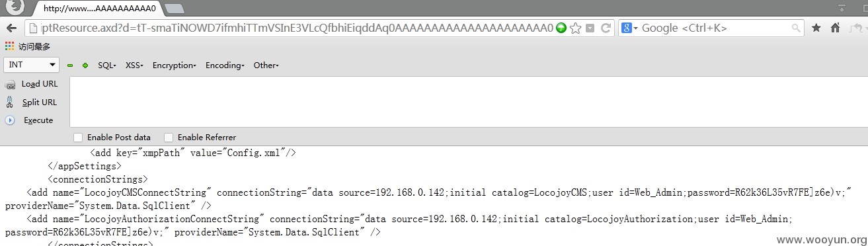Click the green minus HackBar icon
Image resolution: width=868 pixels, height=246 pixels.
click(70, 65)
